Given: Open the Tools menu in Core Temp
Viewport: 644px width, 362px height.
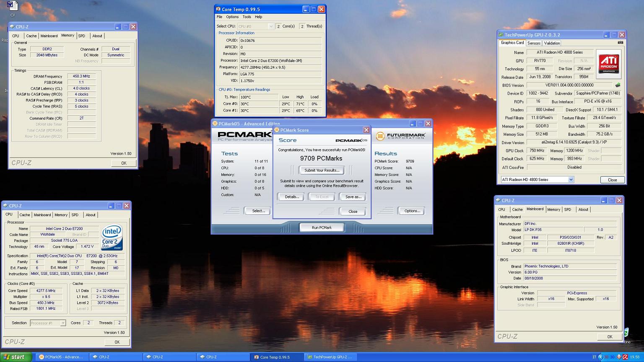Looking at the screenshot, I should [x=247, y=17].
